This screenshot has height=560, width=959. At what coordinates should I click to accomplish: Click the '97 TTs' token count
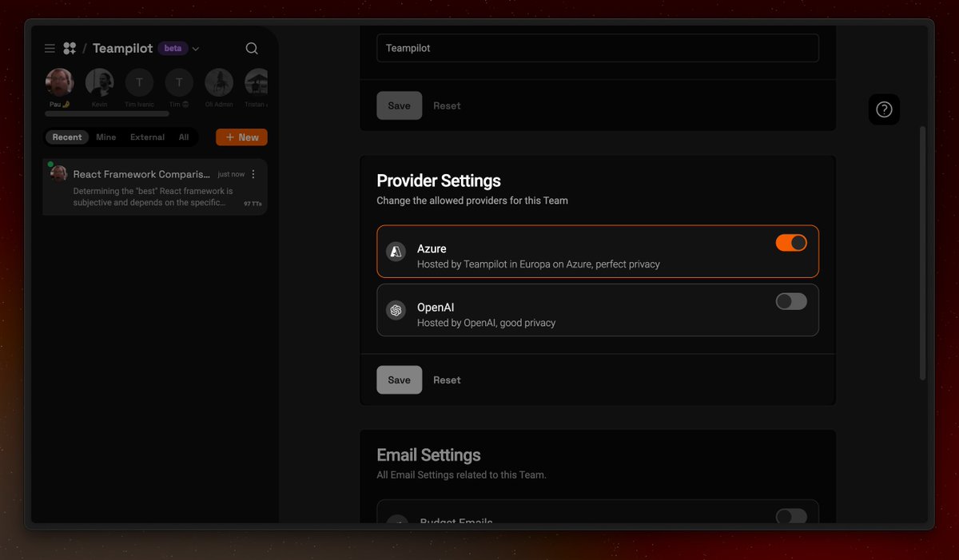(253, 205)
